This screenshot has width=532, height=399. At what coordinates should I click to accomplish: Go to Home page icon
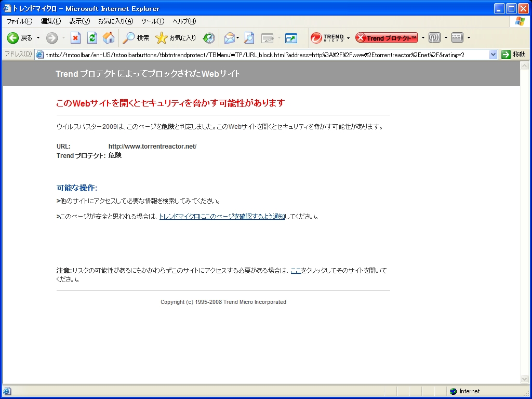click(x=109, y=37)
